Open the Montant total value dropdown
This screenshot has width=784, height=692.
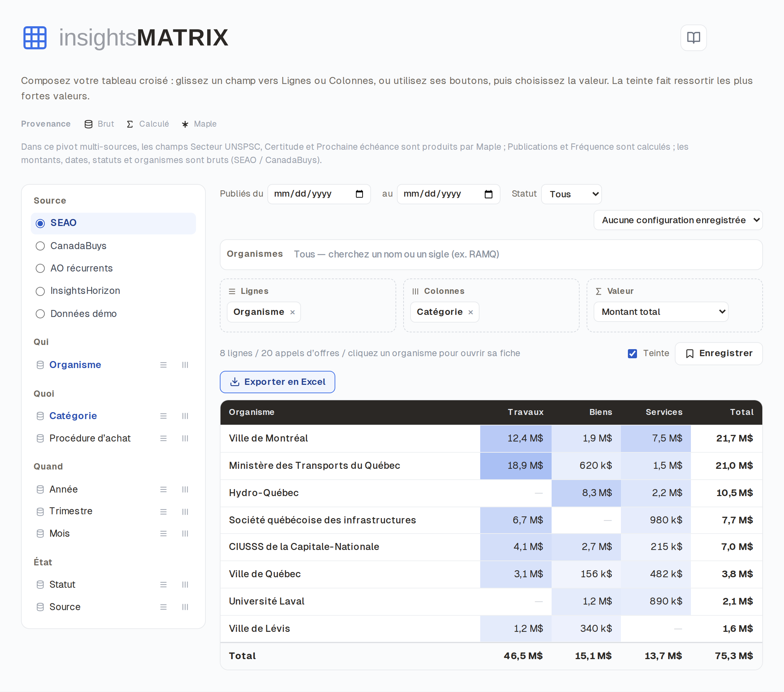[x=660, y=312]
